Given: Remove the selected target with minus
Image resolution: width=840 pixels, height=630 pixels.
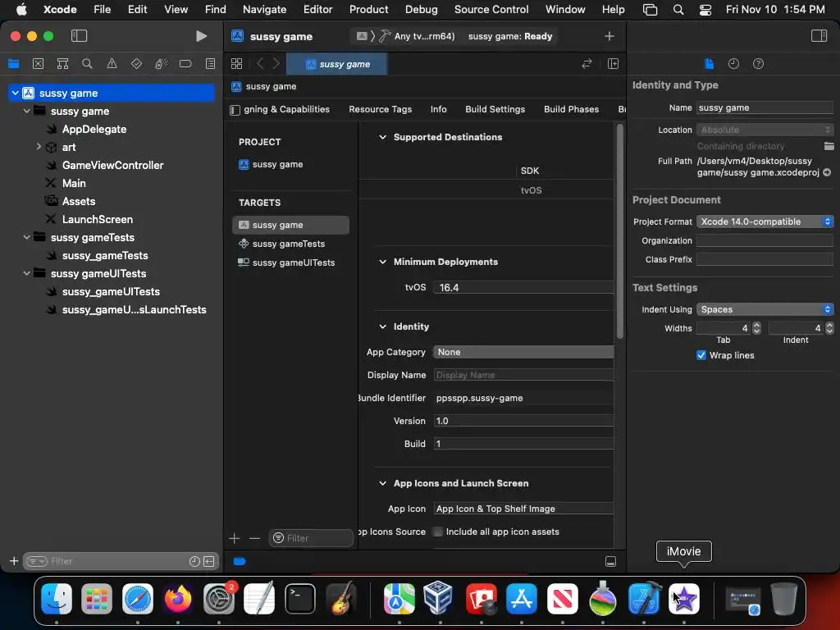Looking at the screenshot, I should (254, 538).
